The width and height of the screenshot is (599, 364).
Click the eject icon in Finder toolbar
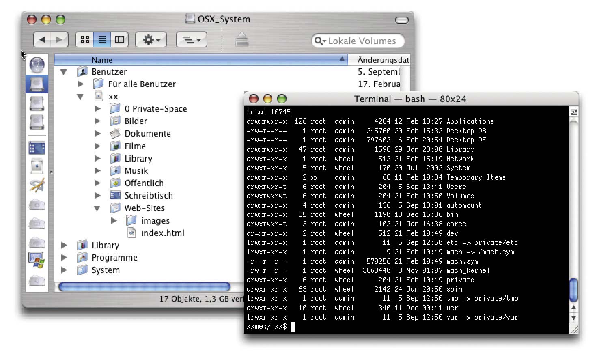click(241, 39)
